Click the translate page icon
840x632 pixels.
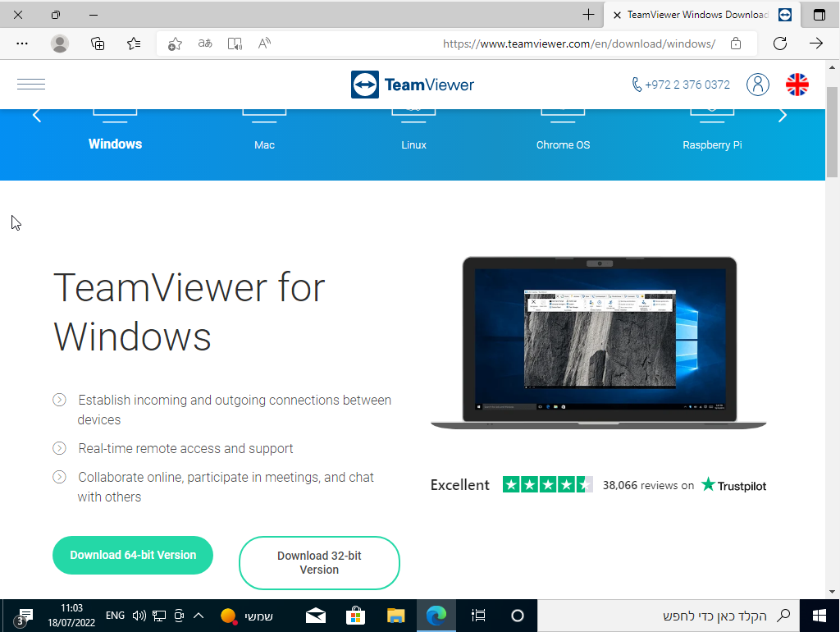tap(205, 44)
